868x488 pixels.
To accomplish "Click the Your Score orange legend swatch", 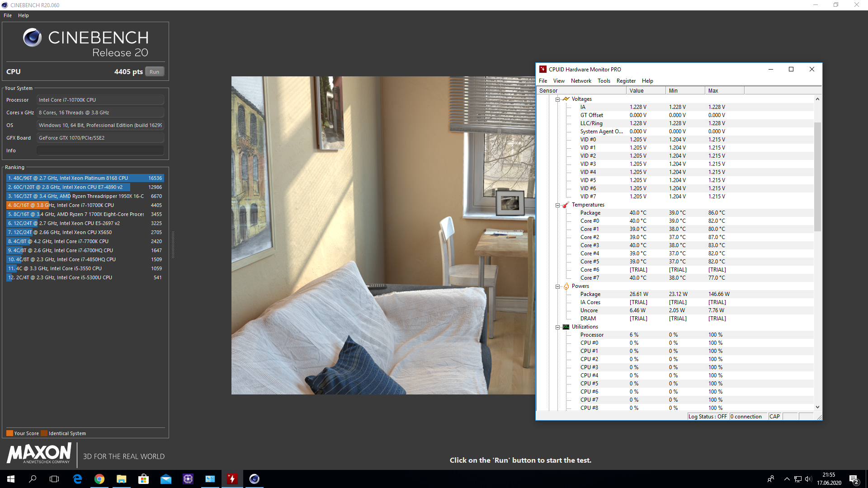I will [9, 433].
